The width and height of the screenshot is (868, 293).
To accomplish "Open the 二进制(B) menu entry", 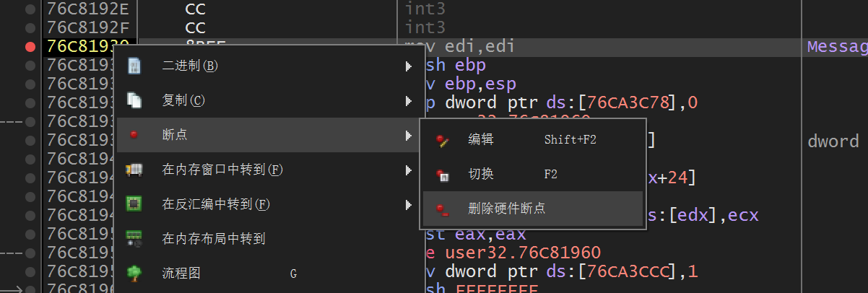I will click(270, 66).
